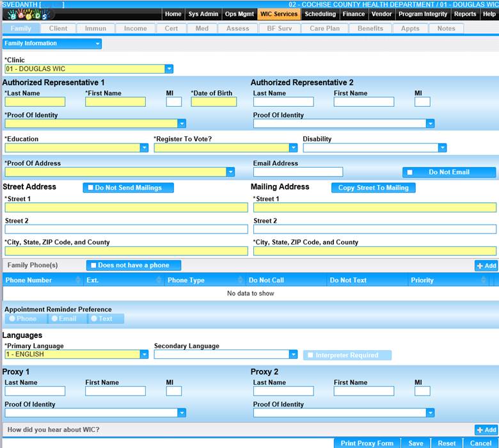The width and height of the screenshot is (499, 448).
Task: Open the Scheduling menu
Action: tap(320, 14)
